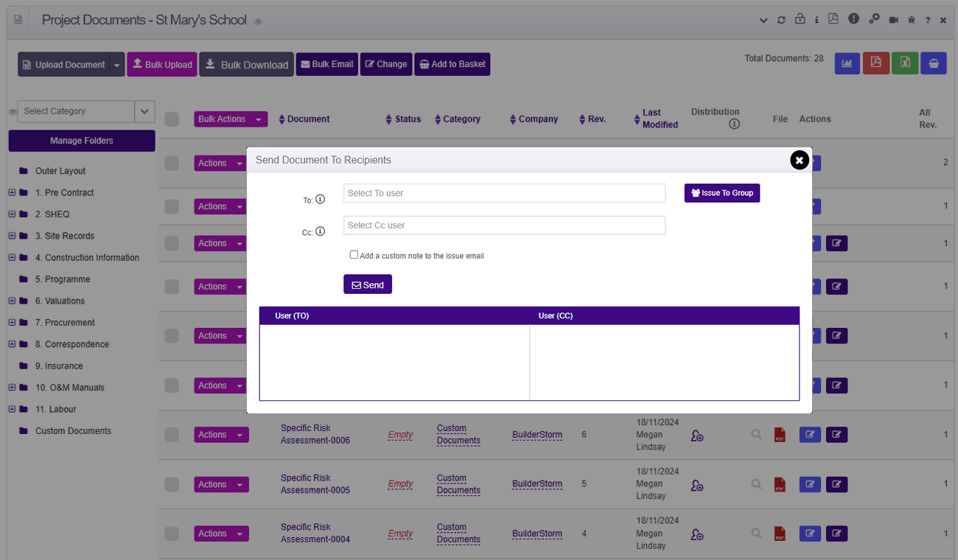Click the info icon next to the To label
Image resolution: width=958 pixels, height=560 pixels.
320,199
